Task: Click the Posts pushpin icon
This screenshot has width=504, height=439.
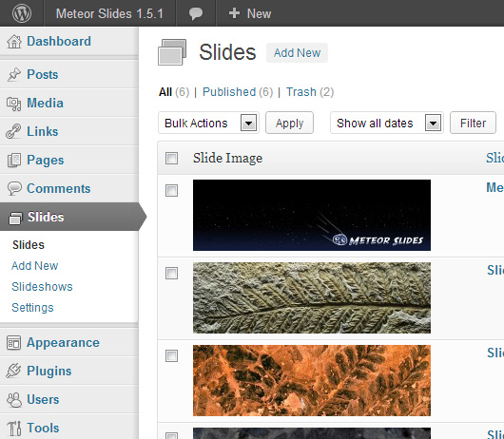Action: pos(14,74)
